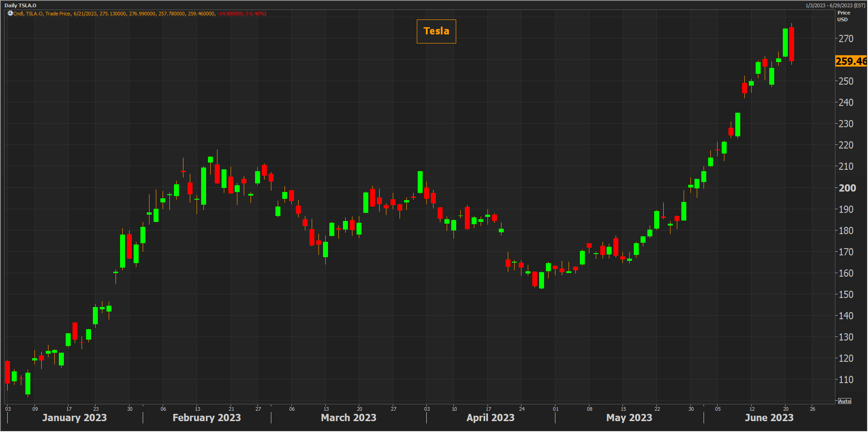Click the 6/21/2023 date in the legend
Viewport: 868px width, 432px height.
[85, 14]
